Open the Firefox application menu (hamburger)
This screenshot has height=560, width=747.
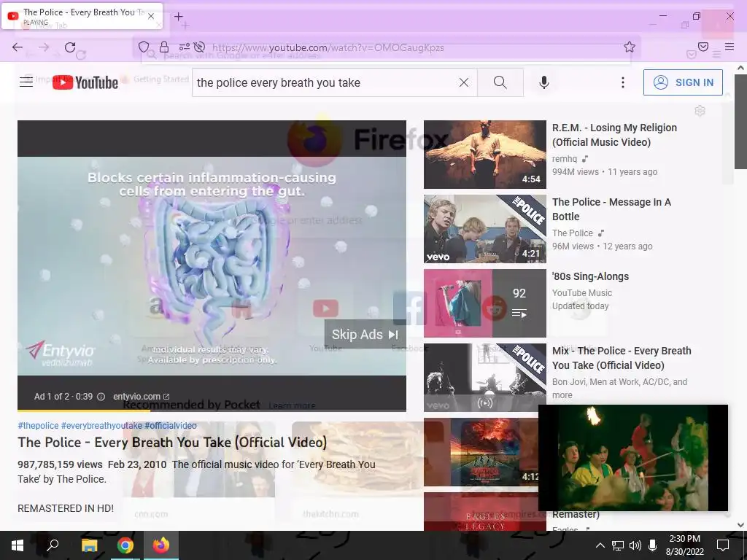point(729,47)
